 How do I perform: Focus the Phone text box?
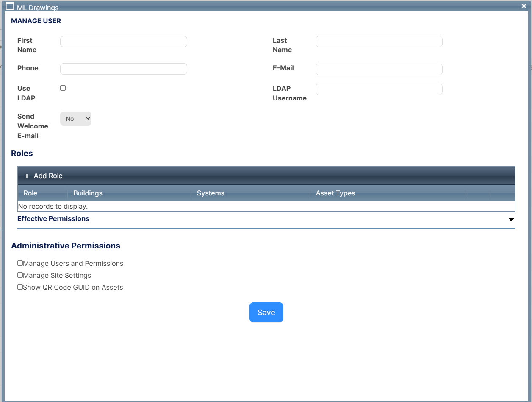(x=124, y=69)
